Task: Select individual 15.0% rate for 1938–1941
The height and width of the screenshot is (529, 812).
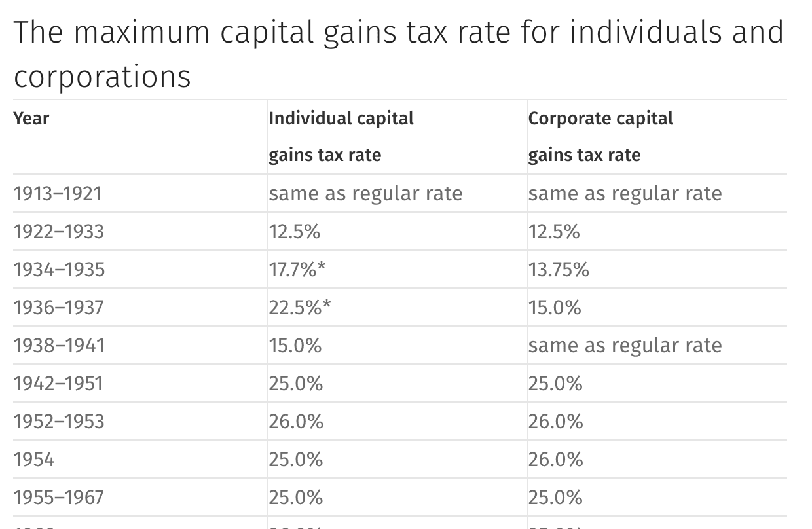Action: pyautogui.click(x=295, y=346)
